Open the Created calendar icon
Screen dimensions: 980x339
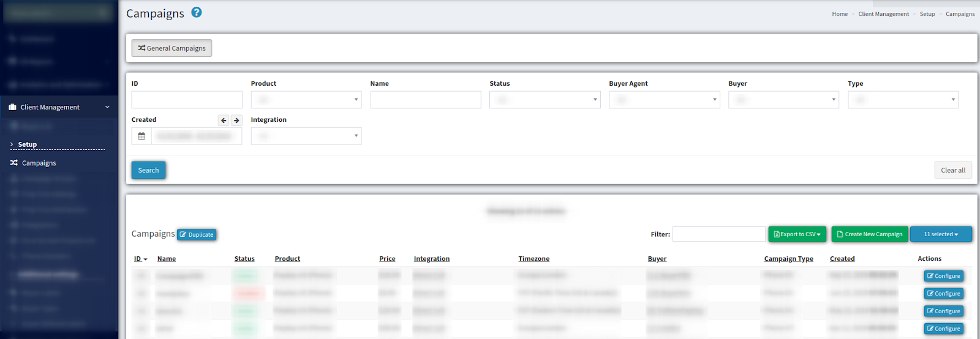click(141, 136)
